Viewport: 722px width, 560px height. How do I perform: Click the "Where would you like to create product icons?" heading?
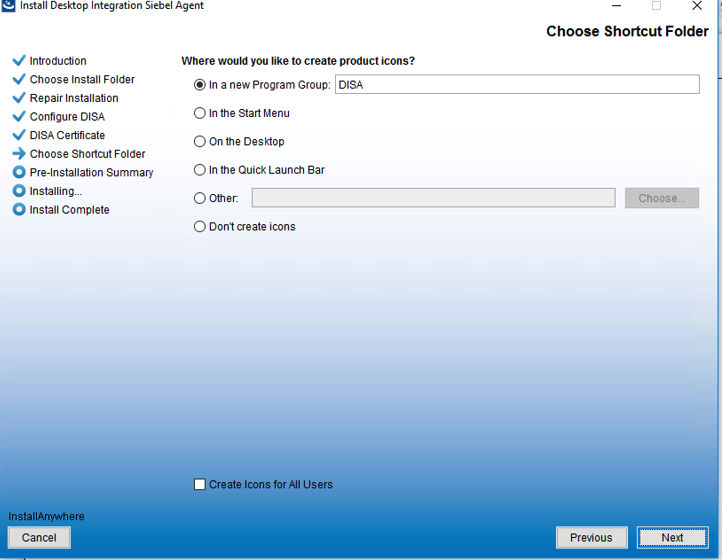tap(298, 61)
